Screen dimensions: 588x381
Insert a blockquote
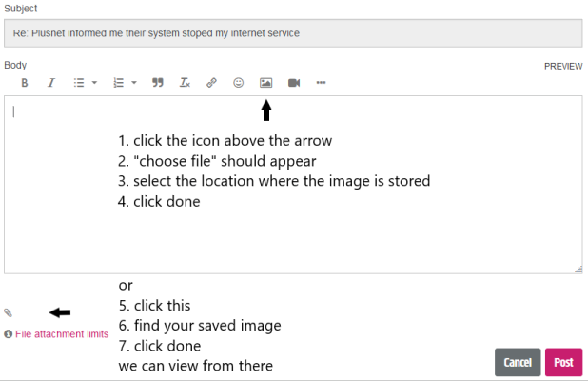pos(159,83)
